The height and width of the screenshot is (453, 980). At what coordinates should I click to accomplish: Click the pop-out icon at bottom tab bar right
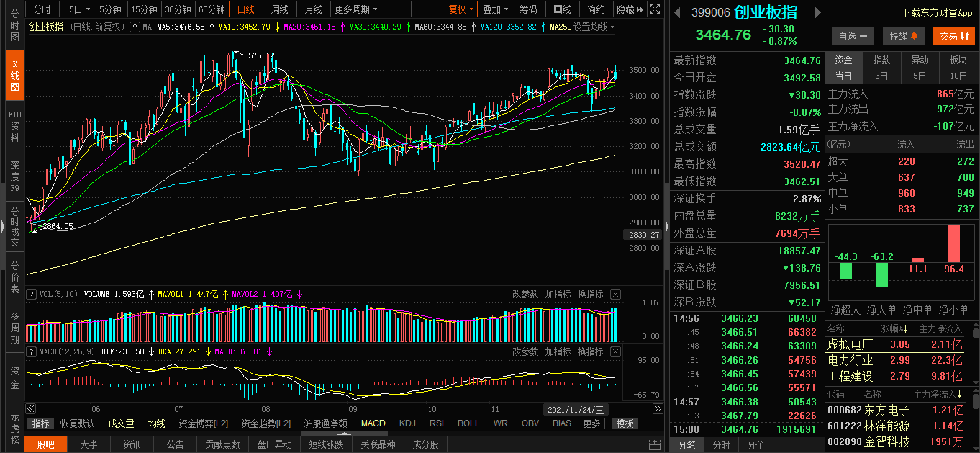pos(654,444)
